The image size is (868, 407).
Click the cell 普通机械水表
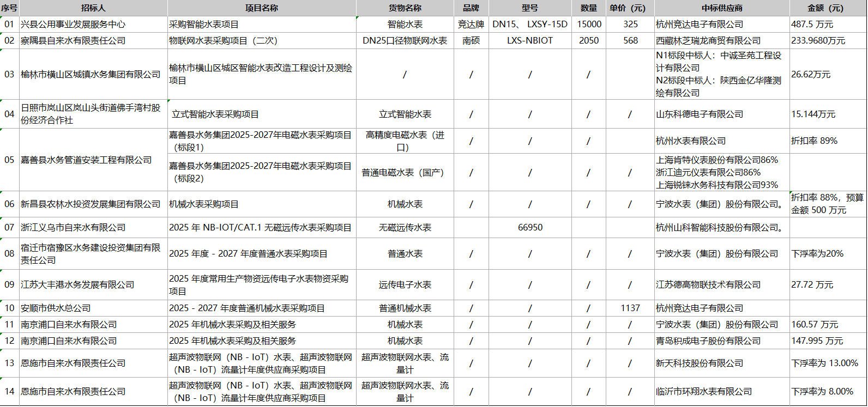tap(405, 308)
